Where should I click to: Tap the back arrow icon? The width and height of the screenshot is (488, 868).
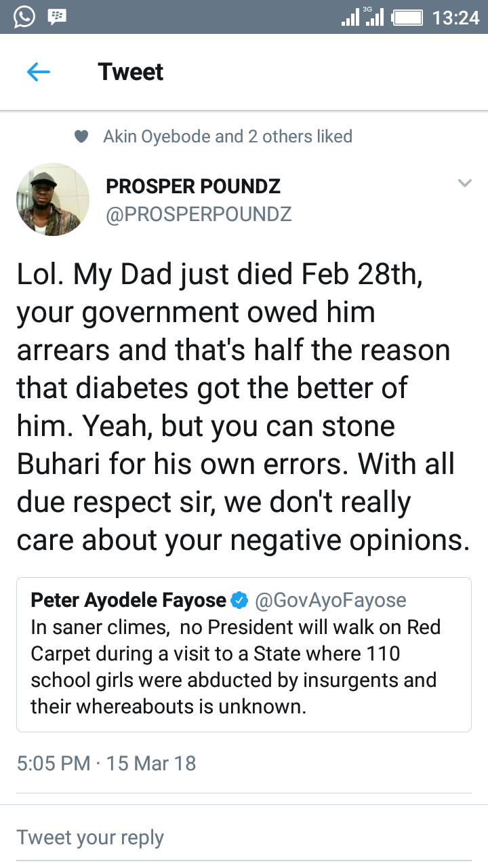click(x=39, y=72)
